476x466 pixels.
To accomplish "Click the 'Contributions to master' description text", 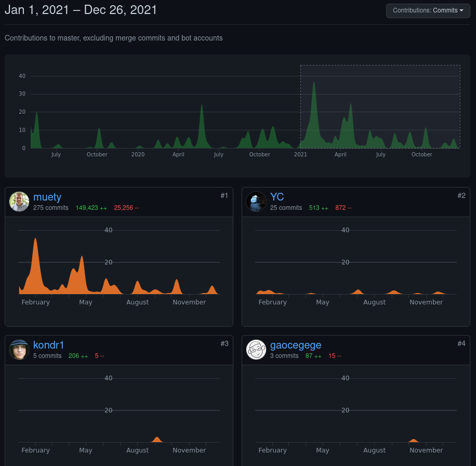I will [113, 38].
